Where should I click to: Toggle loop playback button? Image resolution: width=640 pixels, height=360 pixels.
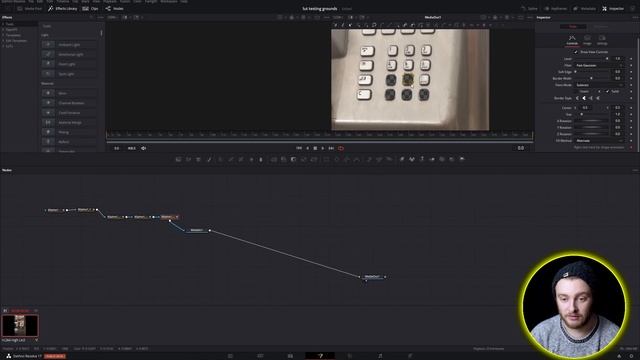pos(341,148)
